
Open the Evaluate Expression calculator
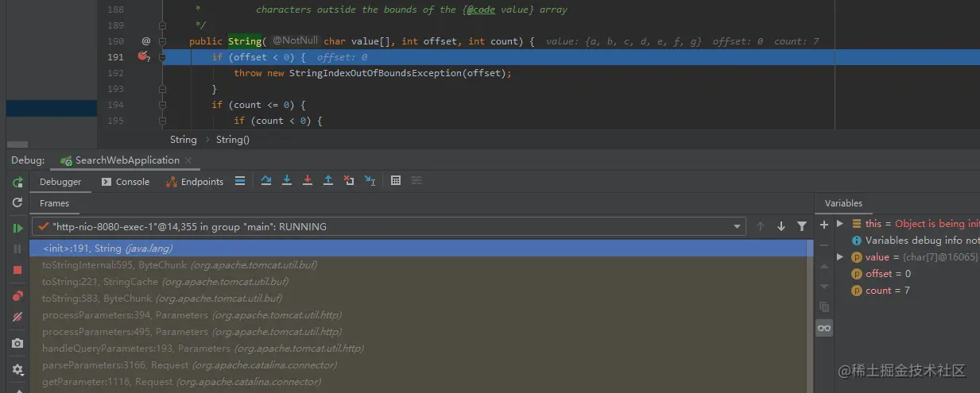(x=396, y=181)
